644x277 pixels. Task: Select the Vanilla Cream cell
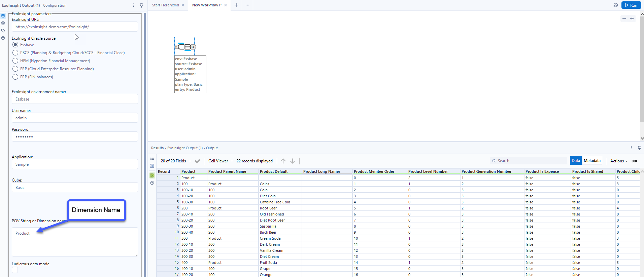click(x=280, y=250)
